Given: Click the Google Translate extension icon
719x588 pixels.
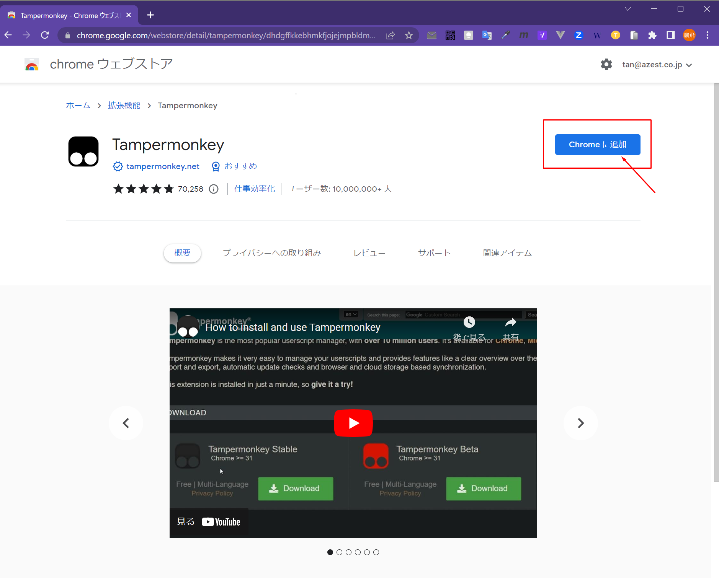Looking at the screenshot, I should [487, 36].
